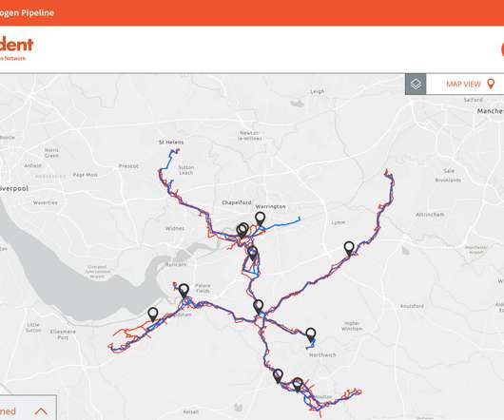Click the orange location pin beside MAP VIEW
504x420 pixels.
[491, 84]
